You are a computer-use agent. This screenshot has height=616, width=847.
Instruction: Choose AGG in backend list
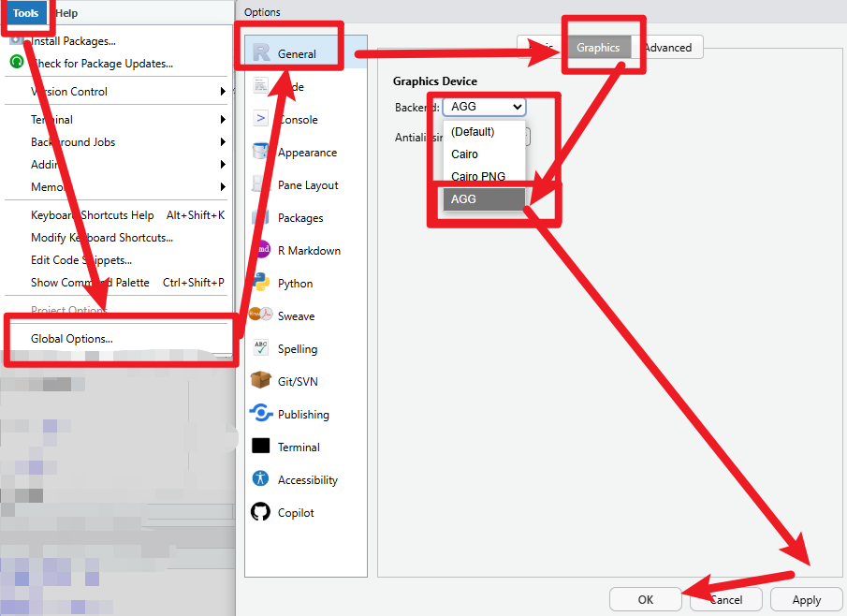[484, 198]
